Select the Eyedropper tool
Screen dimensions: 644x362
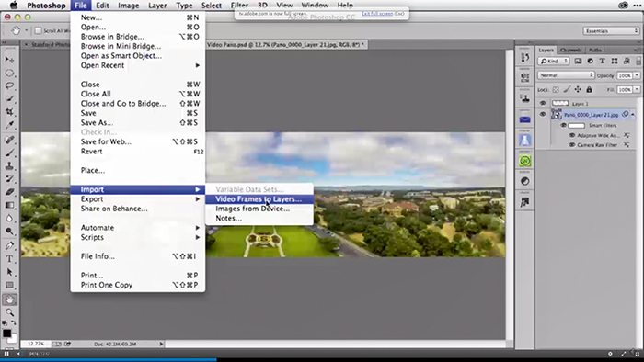pos(9,125)
